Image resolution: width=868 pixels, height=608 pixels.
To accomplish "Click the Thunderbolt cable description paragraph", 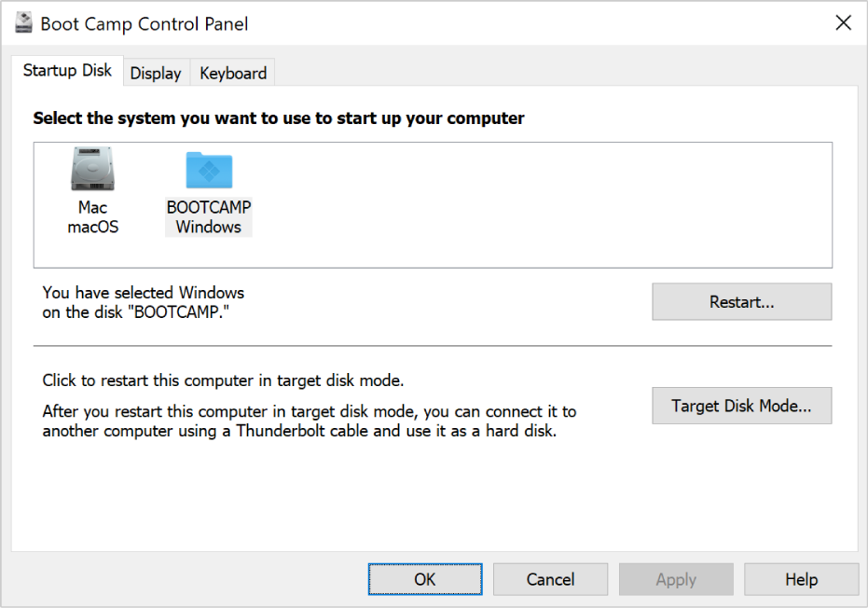I will (309, 421).
